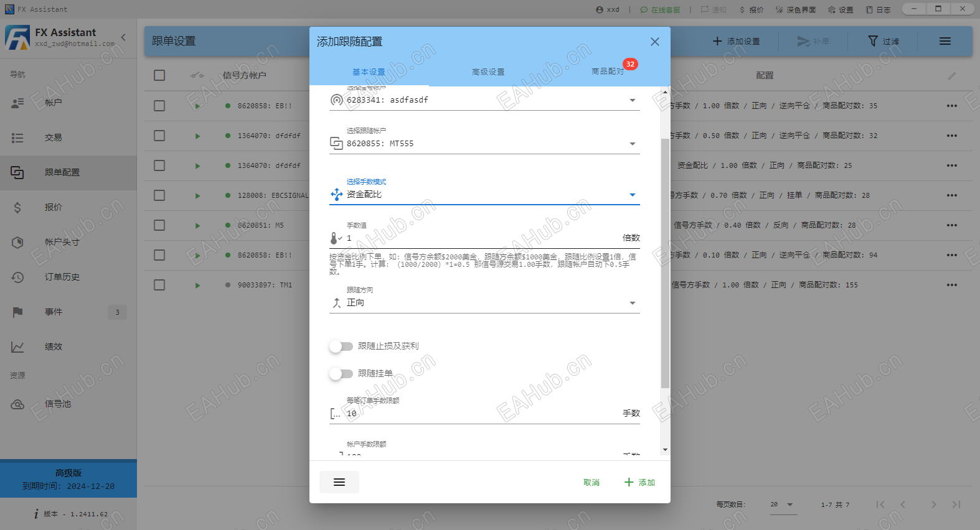Image resolution: width=980 pixels, height=530 pixels.
Task: Click the 添加设置 toolbar button
Action: pos(736,41)
